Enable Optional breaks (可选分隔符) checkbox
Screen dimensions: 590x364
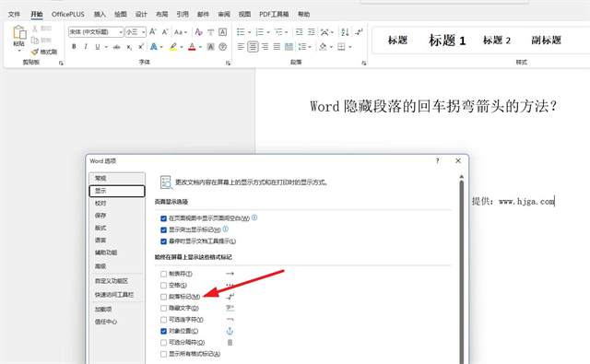[x=164, y=343]
